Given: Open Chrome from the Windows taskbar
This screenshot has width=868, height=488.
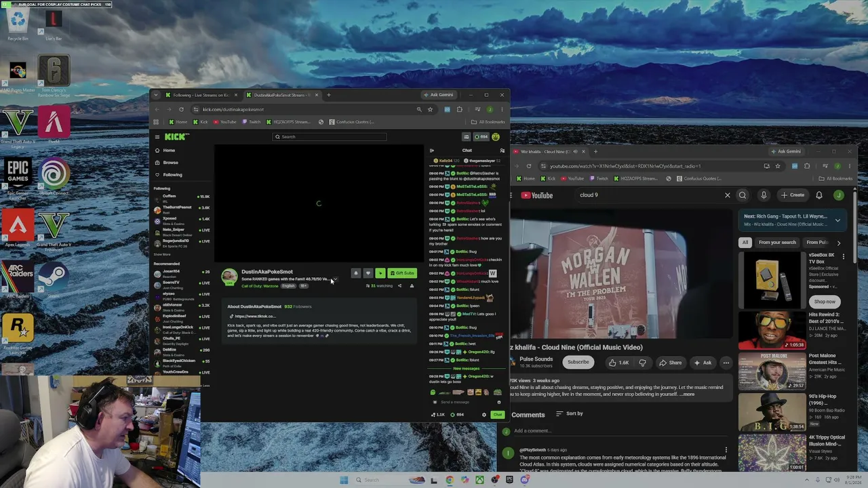Looking at the screenshot, I should pos(450,480).
